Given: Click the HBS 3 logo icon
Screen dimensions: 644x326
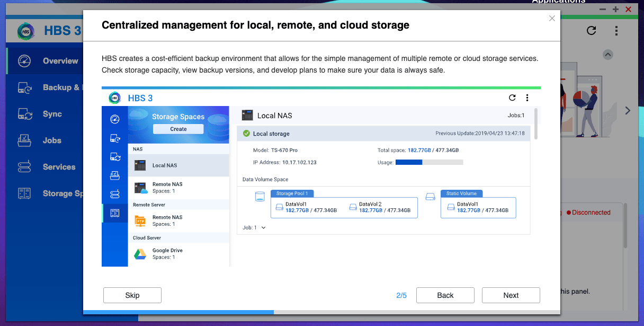Looking at the screenshot, I should pos(26,31).
